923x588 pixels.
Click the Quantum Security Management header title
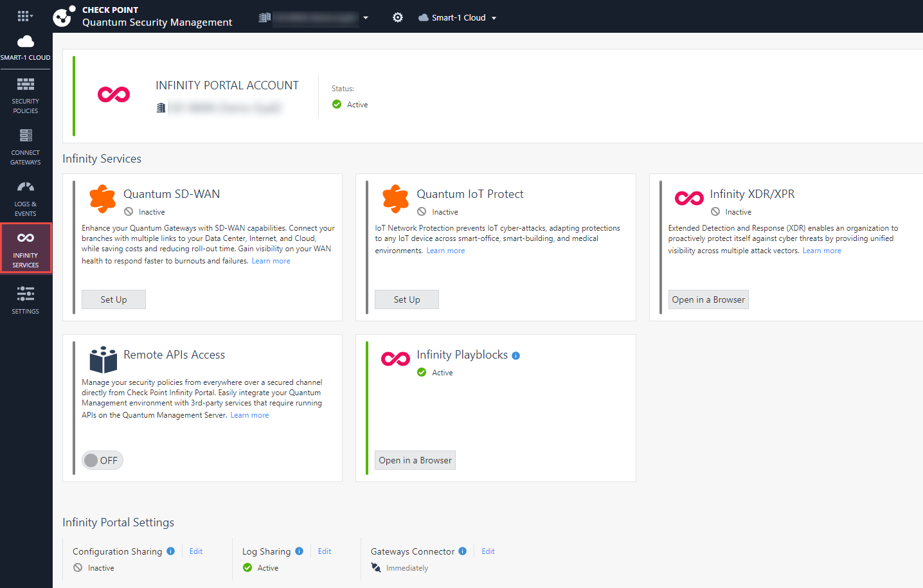tap(157, 22)
